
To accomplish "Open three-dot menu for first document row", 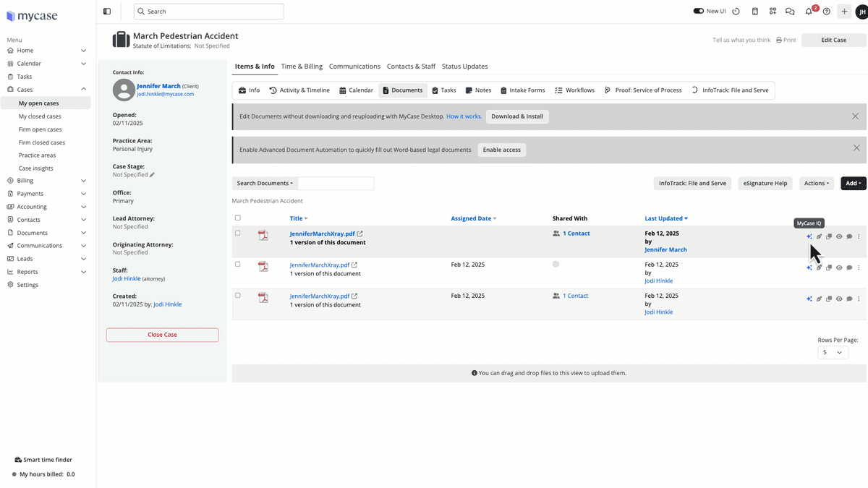I will click(859, 236).
